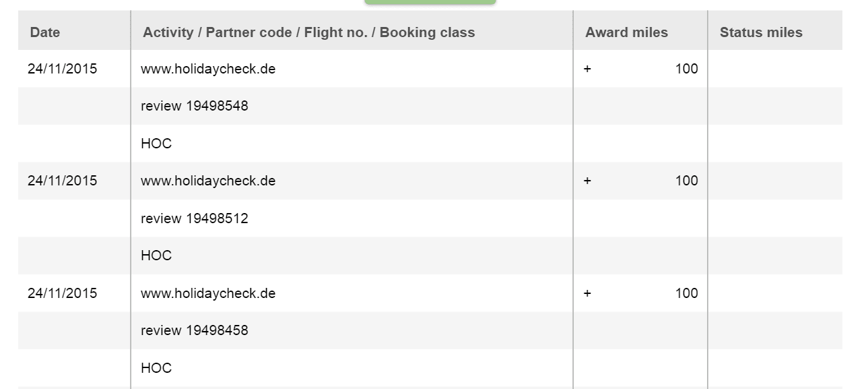Screen dimensions: 868x389
Task: Click the third HOC partner code
Action: 156,368
